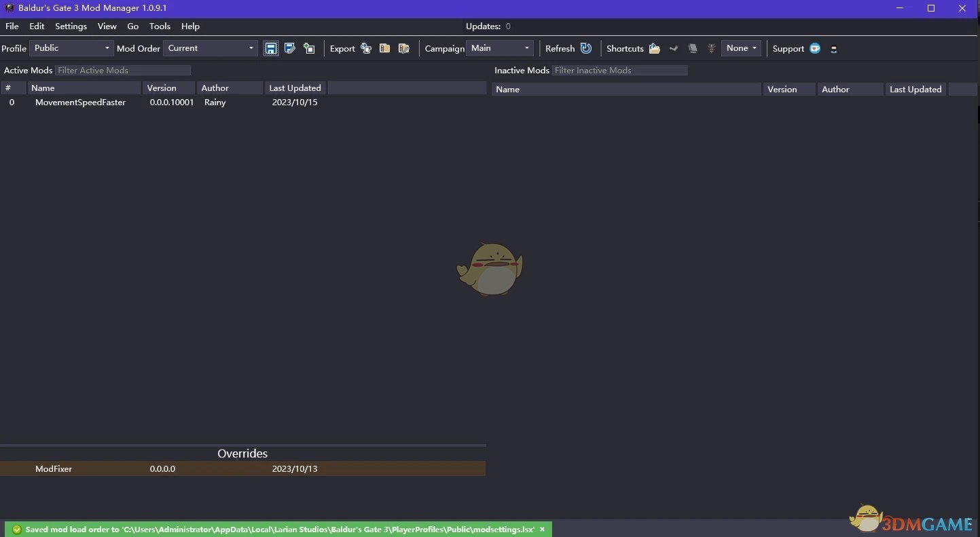The image size is (980, 537).
Task: Expand the Profile dropdown showing Public
Action: click(71, 48)
